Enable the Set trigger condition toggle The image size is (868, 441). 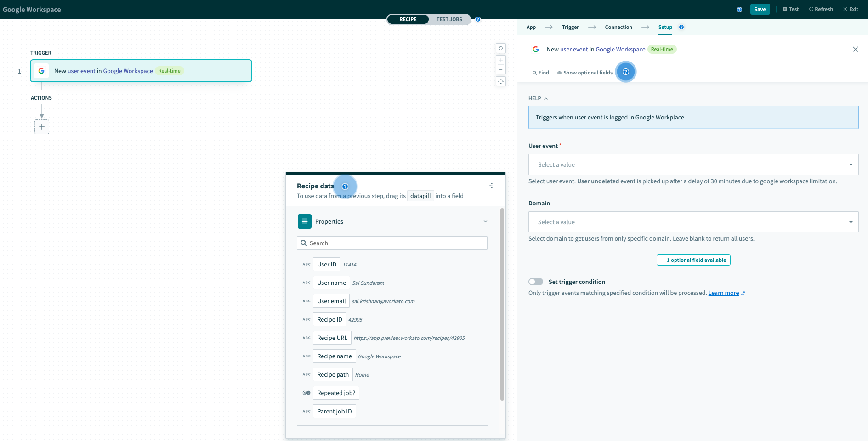[536, 282]
